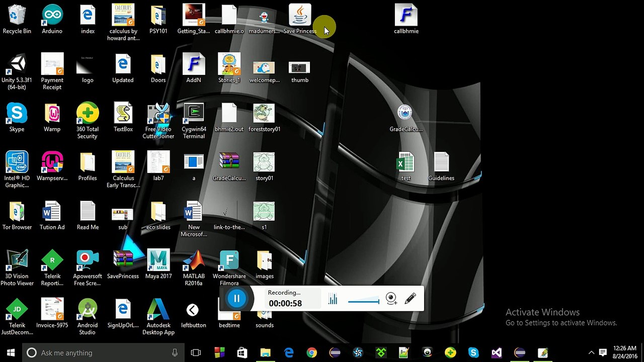Select the Intel HD Graphics shortcut

click(x=17, y=170)
